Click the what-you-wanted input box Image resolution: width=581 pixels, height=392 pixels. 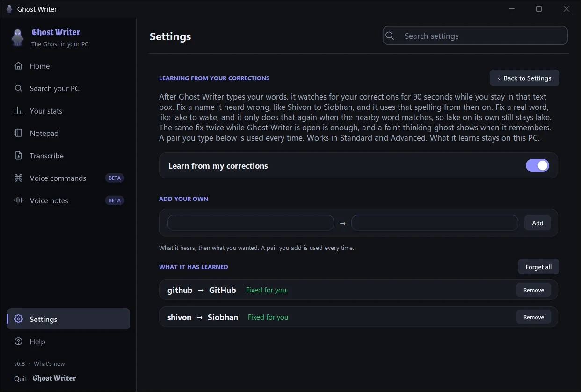[x=435, y=223]
